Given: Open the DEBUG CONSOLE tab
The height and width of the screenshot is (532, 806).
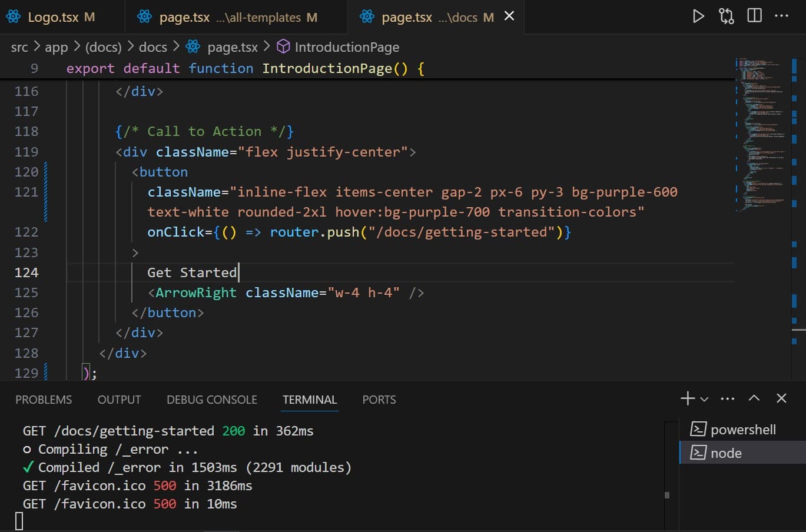Looking at the screenshot, I should (x=212, y=400).
